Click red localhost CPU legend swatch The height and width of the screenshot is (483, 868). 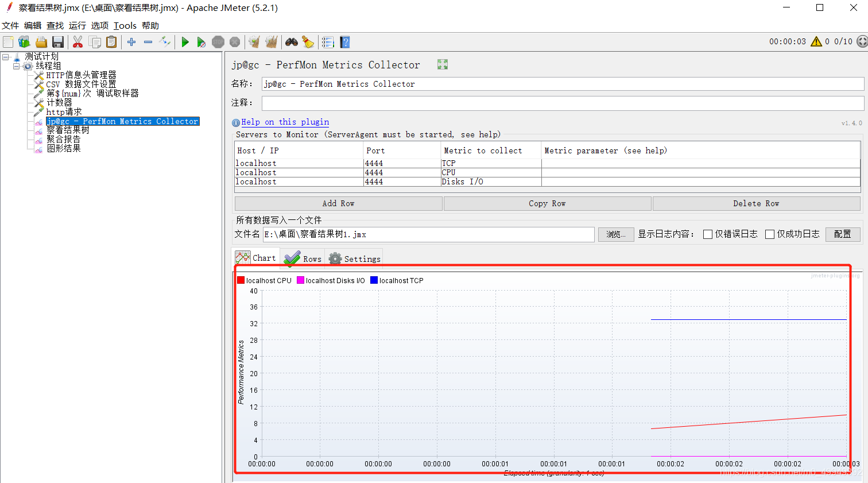click(241, 280)
